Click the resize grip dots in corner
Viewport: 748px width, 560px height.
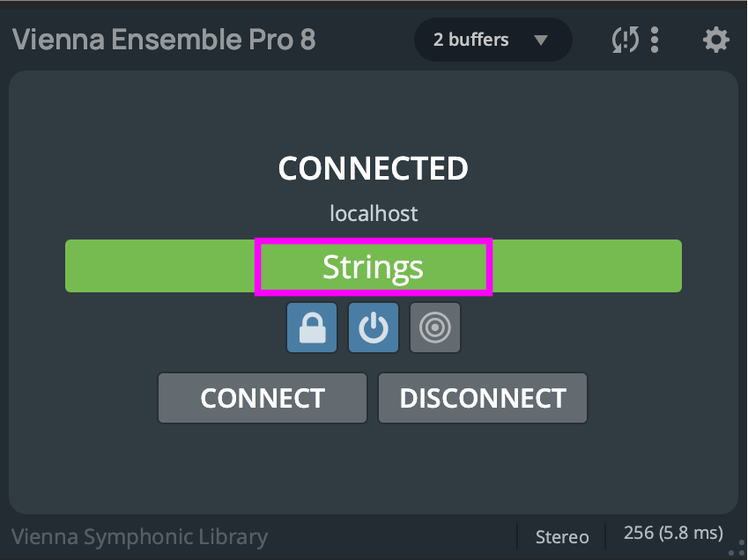point(738,548)
